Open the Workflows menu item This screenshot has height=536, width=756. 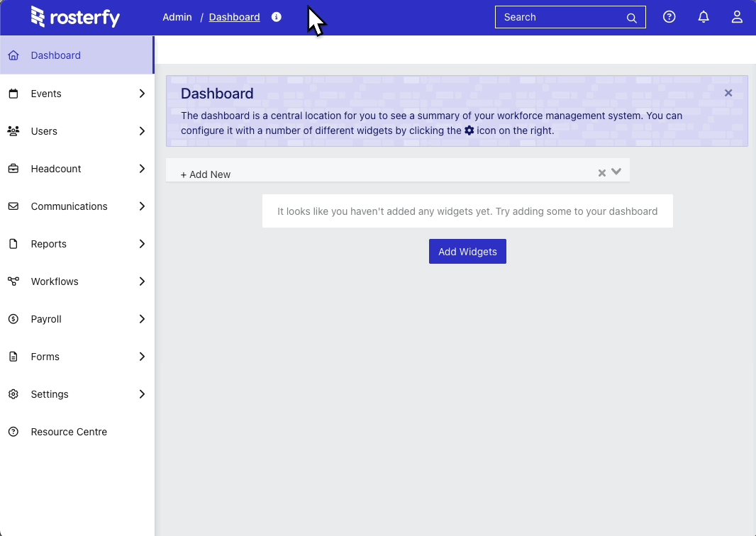pos(77,281)
